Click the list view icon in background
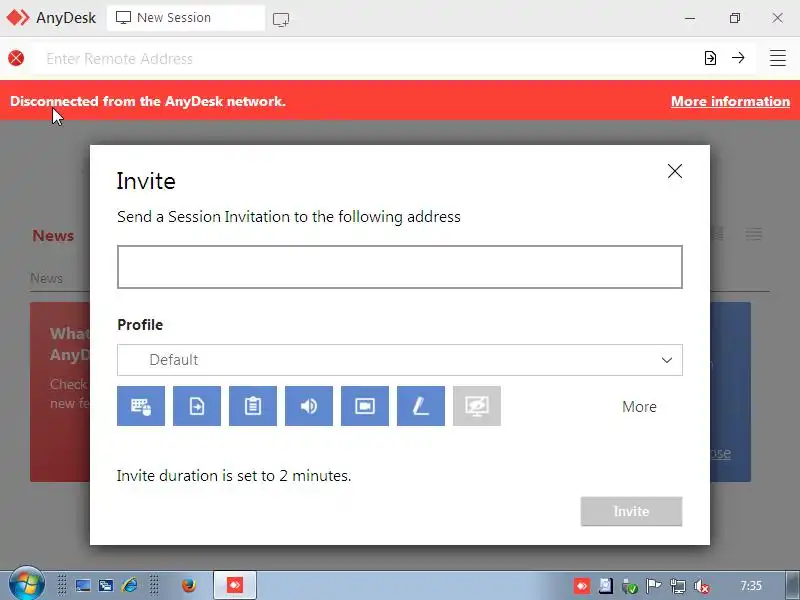 754,234
